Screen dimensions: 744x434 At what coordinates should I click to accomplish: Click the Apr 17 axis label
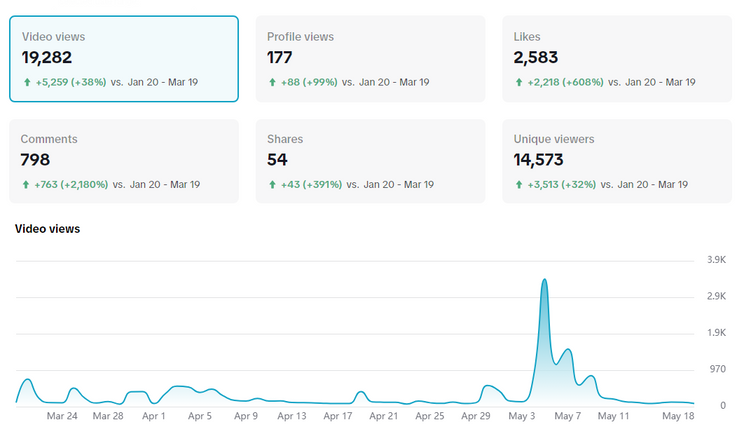click(x=338, y=416)
